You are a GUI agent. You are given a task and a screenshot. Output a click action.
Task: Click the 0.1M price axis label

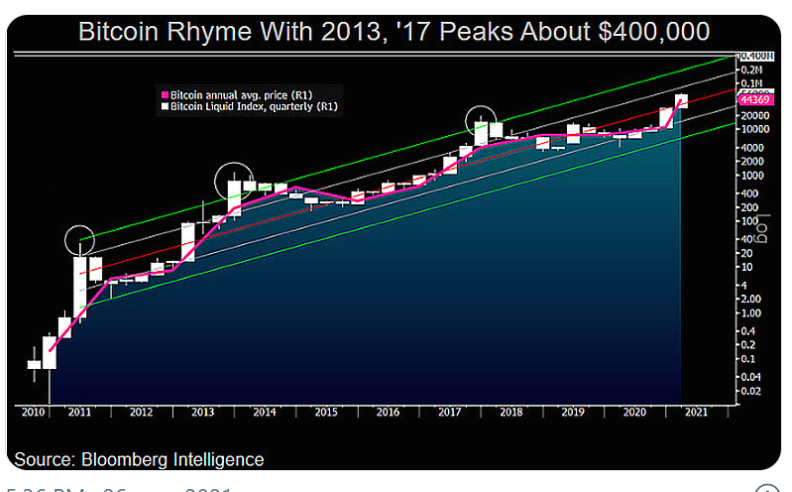[x=752, y=83]
